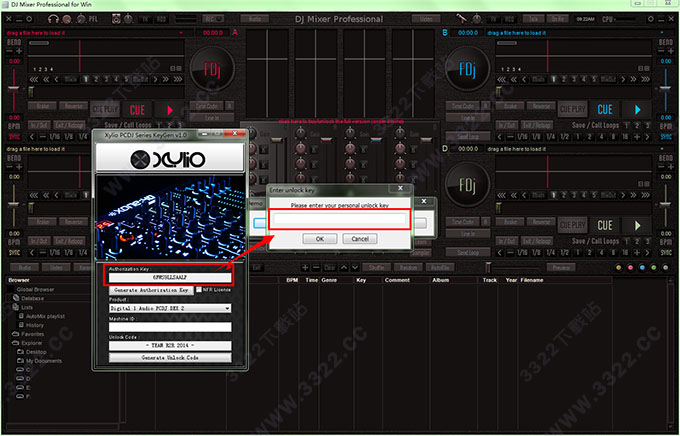Open the Product dropdown in KeyGen window

coord(170,308)
